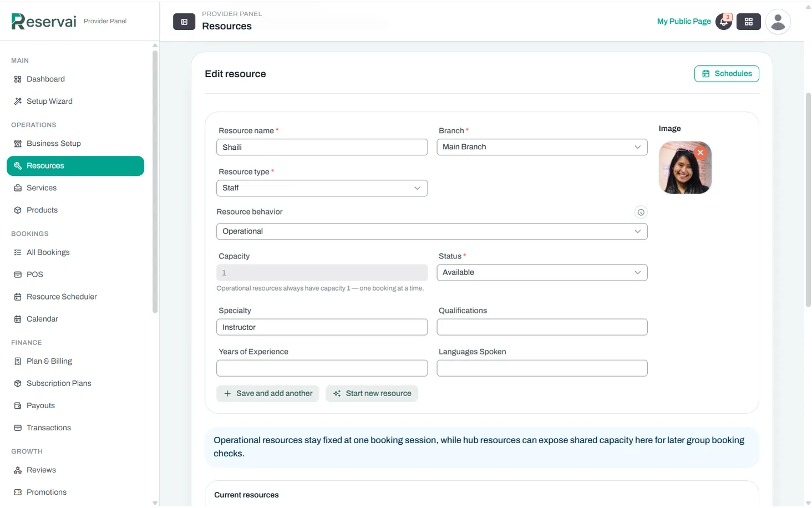Open the Status dropdown
This screenshot has height=508, width=812.
click(542, 272)
